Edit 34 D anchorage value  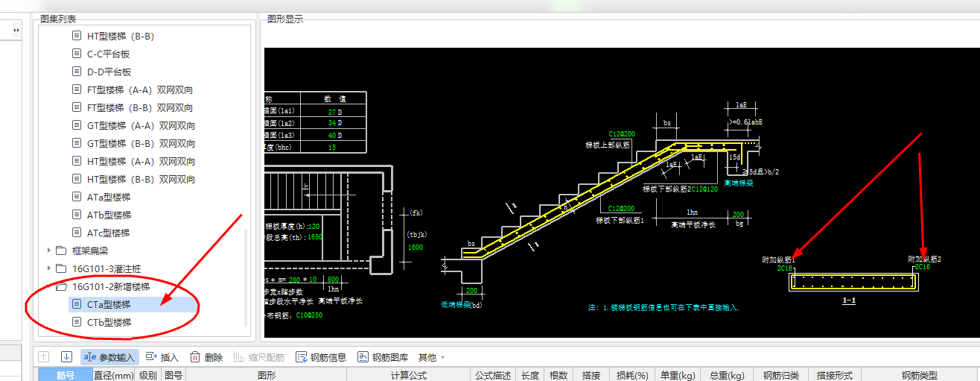(x=331, y=122)
